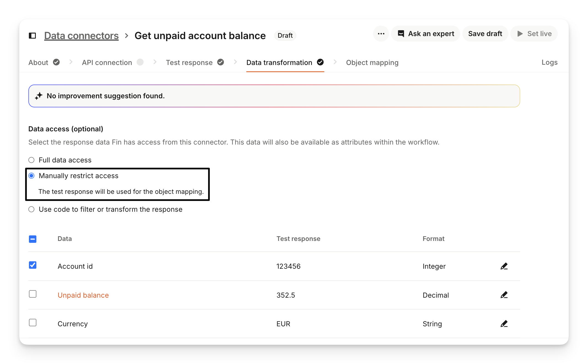Click the edit pencil for Account id
588x364 pixels.
click(x=504, y=266)
